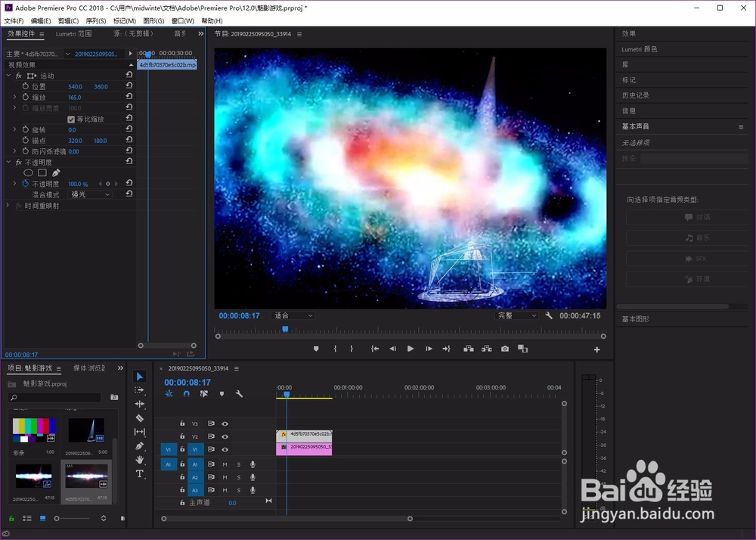Enable voice-over record on A3
756x540 pixels.
pos(253,490)
